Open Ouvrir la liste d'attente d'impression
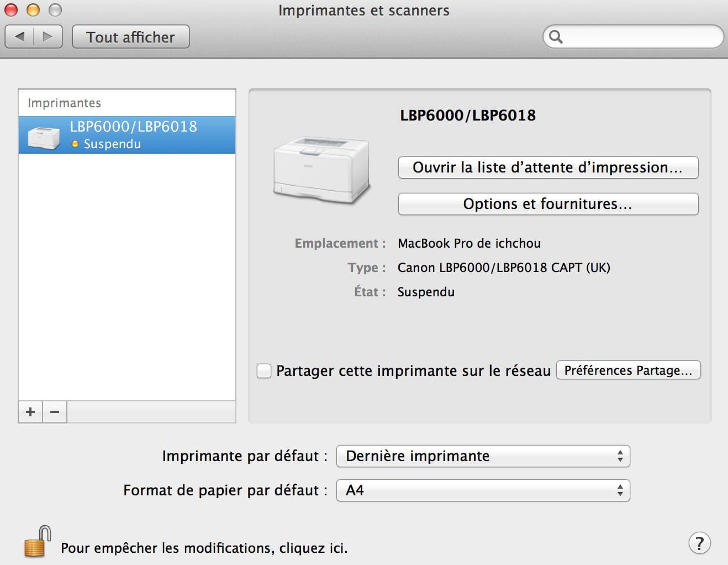728x565 pixels. point(548,168)
